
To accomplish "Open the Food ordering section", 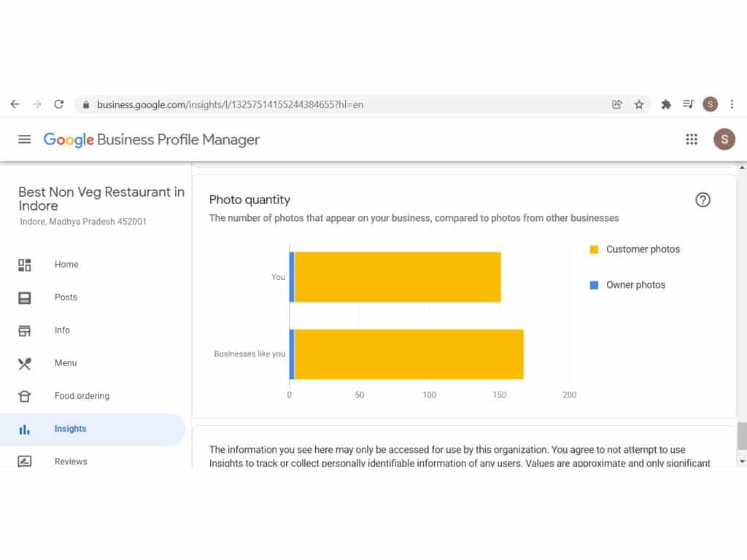I will click(81, 396).
